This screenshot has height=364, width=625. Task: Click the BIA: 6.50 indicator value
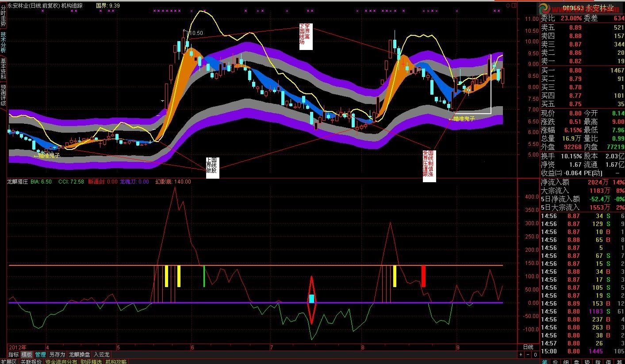point(41,181)
